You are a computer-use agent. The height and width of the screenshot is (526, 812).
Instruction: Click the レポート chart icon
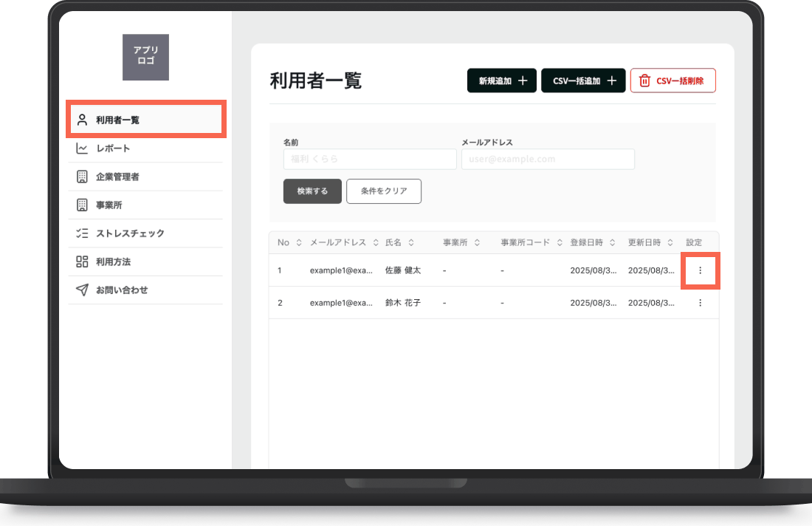click(x=82, y=148)
